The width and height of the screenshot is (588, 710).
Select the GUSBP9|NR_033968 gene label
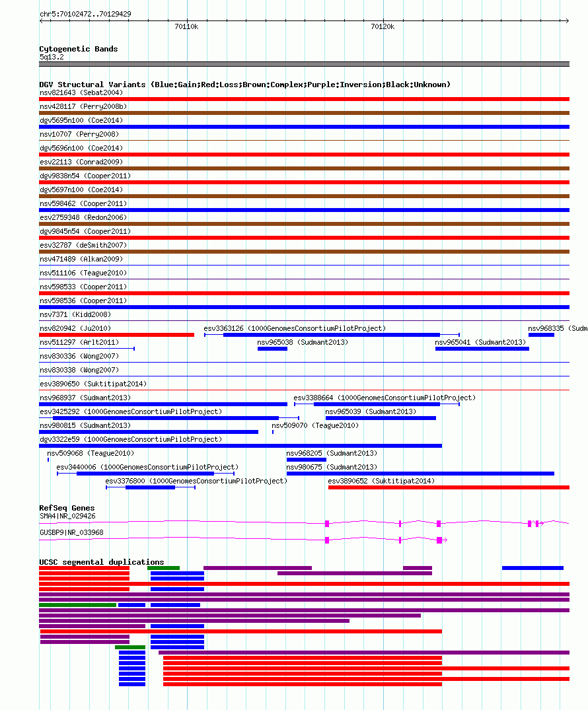[x=71, y=532]
